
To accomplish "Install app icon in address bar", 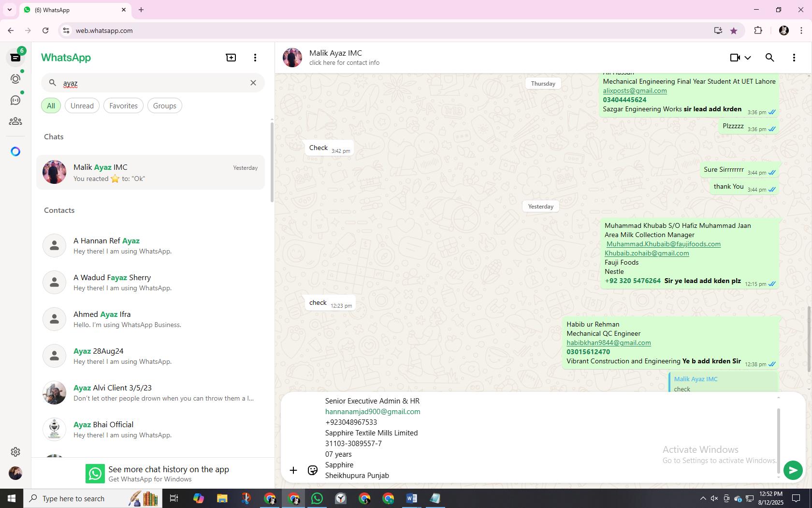I will coord(718,30).
